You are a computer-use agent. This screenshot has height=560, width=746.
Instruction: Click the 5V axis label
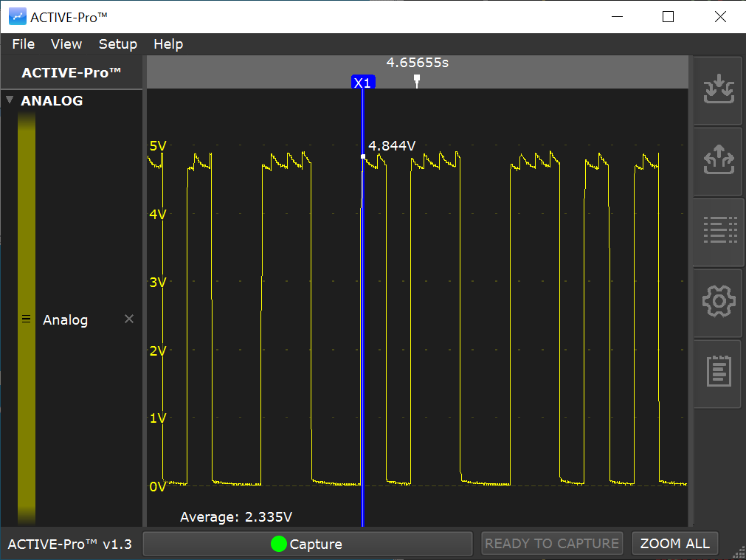click(x=157, y=145)
